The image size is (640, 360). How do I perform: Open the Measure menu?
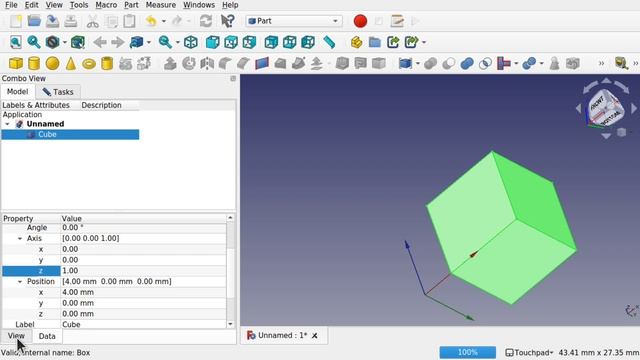coord(161,5)
